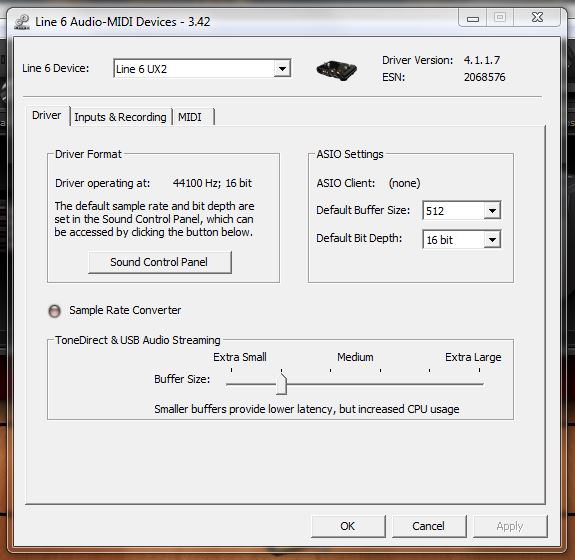Click the Medium buffer label

[x=355, y=357]
